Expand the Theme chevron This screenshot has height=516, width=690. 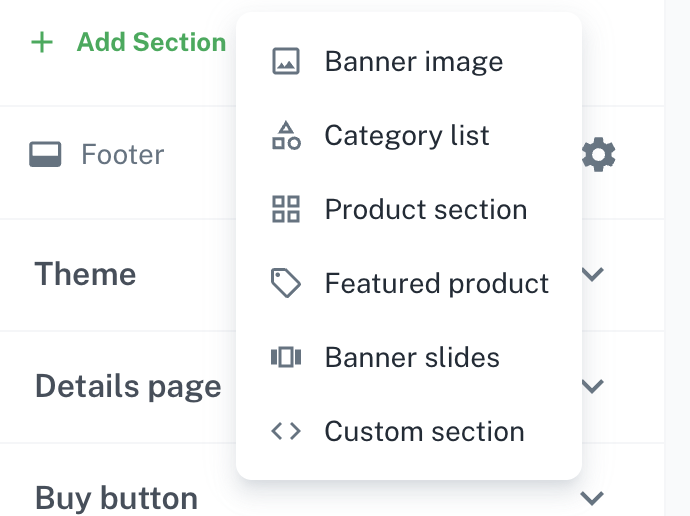coord(593,274)
